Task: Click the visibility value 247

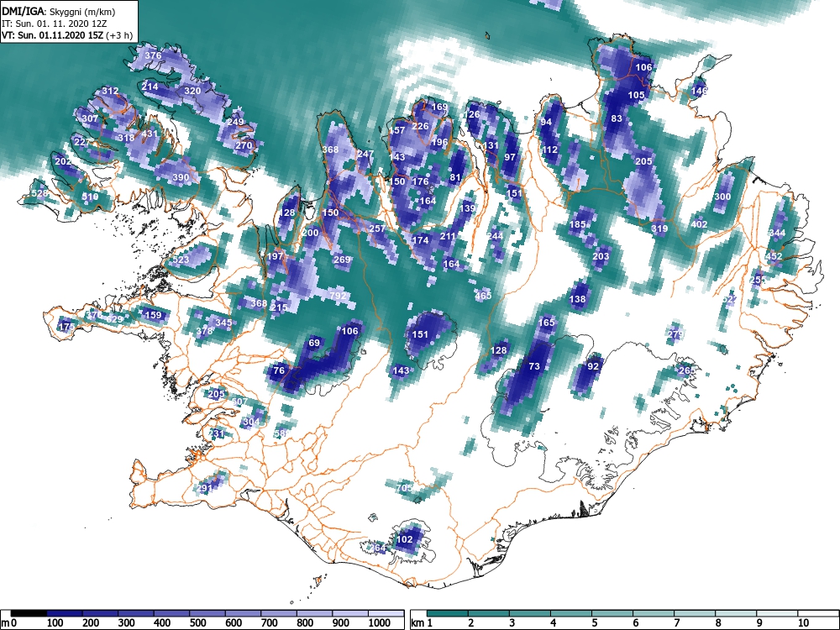Action: coord(365,154)
